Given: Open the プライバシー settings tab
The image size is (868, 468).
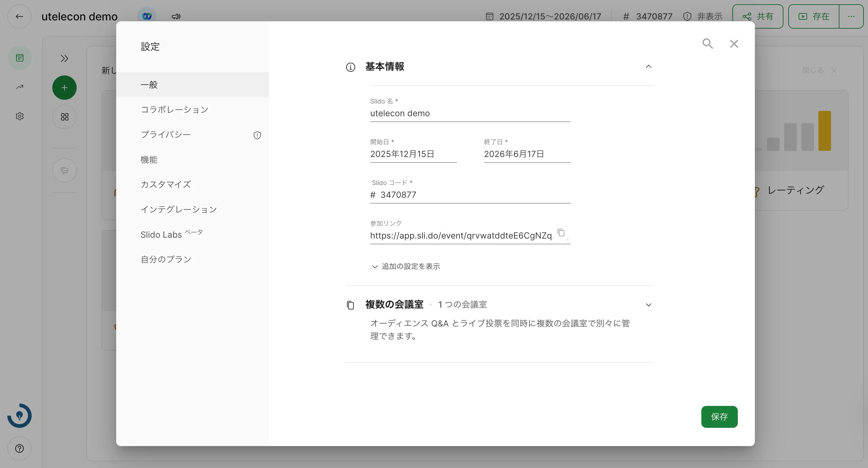Looking at the screenshot, I should click(x=166, y=134).
